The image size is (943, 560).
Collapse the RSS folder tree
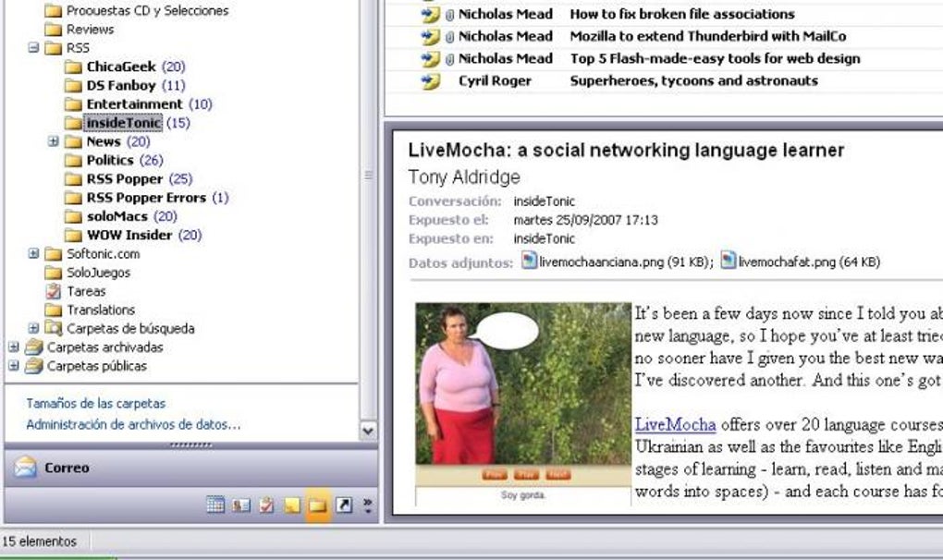pyautogui.click(x=33, y=47)
